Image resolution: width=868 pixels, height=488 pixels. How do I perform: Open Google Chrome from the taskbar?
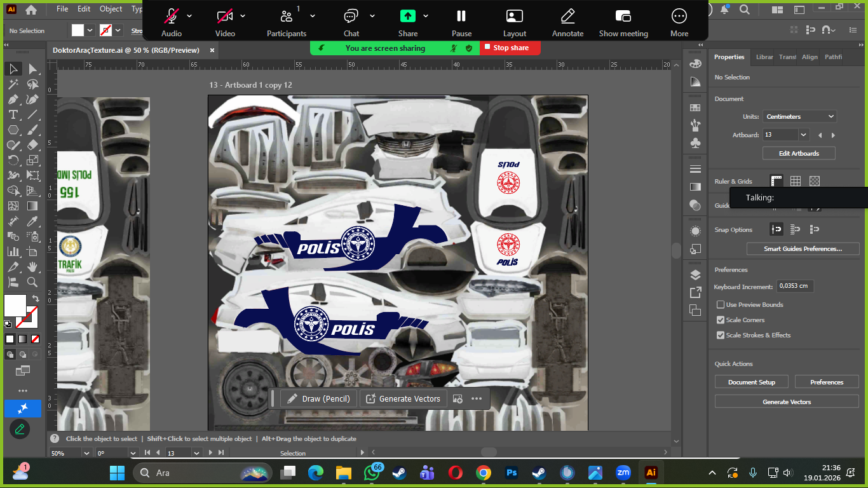click(484, 473)
